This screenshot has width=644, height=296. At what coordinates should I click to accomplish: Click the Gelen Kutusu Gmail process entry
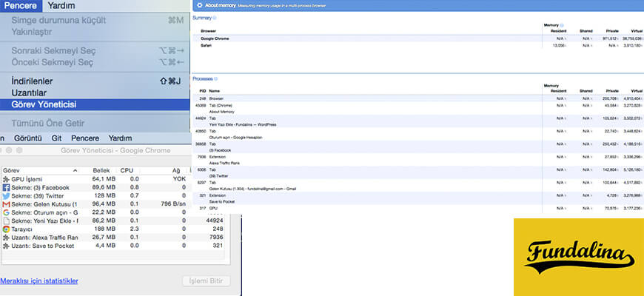pyautogui.click(x=252, y=189)
